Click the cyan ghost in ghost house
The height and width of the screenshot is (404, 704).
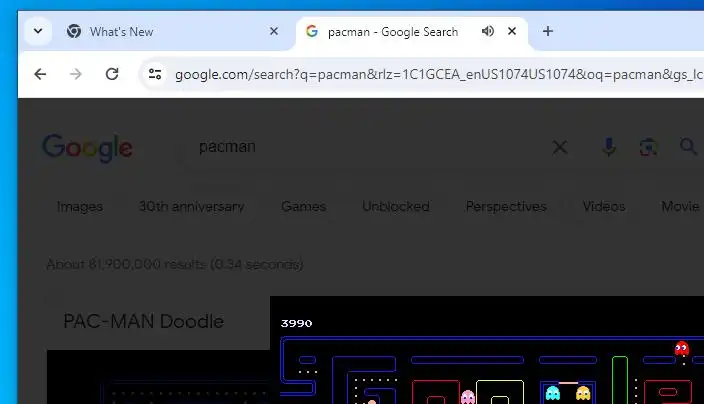pos(553,393)
